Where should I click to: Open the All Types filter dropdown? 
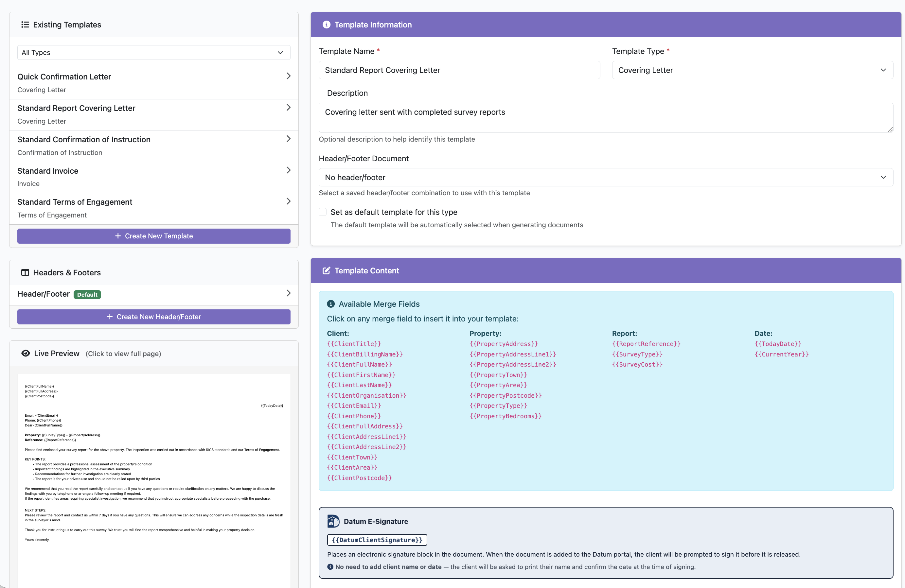coord(154,52)
